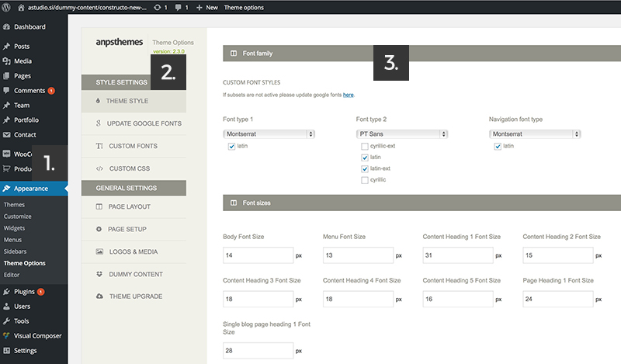
Task: Follow the 'here' update google fonts link
Action: [x=348, y=95]
